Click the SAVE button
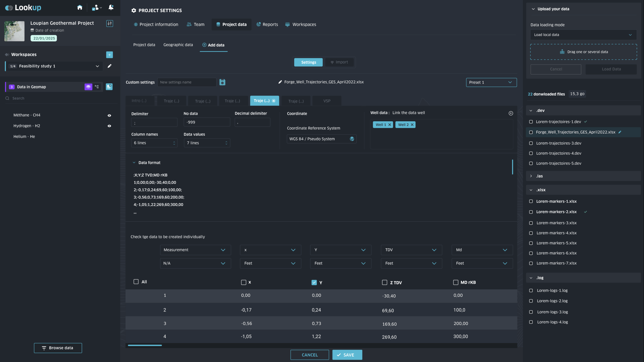Viewport: 644px width, 362px height. click(x=347, y=355)
